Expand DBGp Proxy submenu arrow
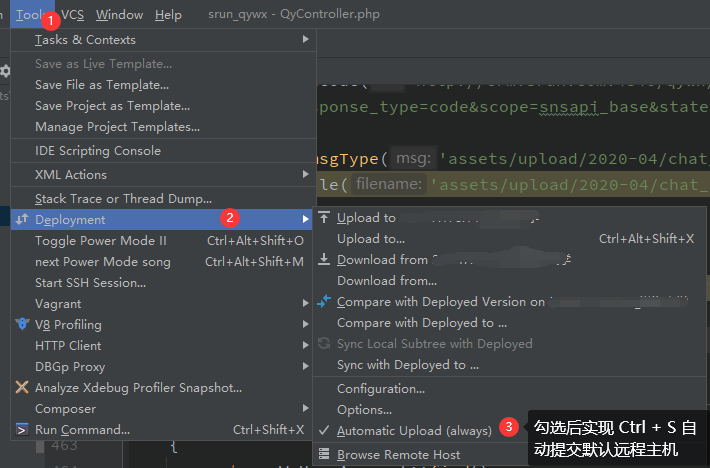The image size is (710, 468). [306, 366]
